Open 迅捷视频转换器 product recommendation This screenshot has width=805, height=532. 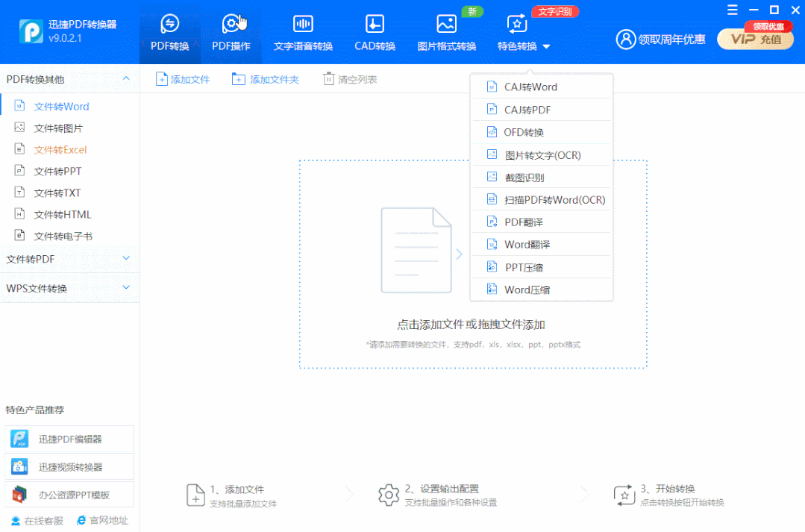69,467
